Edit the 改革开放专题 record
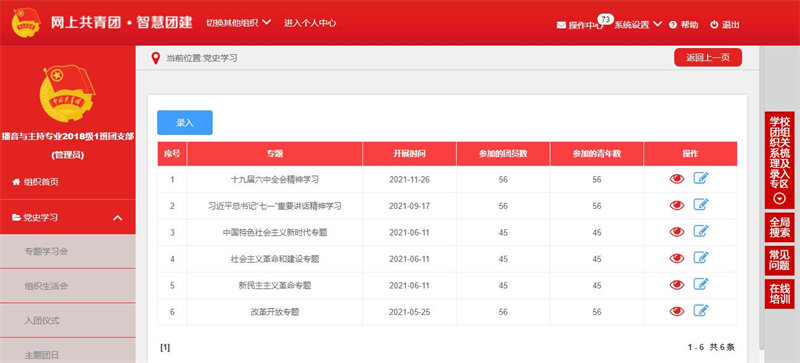This screenshot has height=363, width=800. pos(701,310)
